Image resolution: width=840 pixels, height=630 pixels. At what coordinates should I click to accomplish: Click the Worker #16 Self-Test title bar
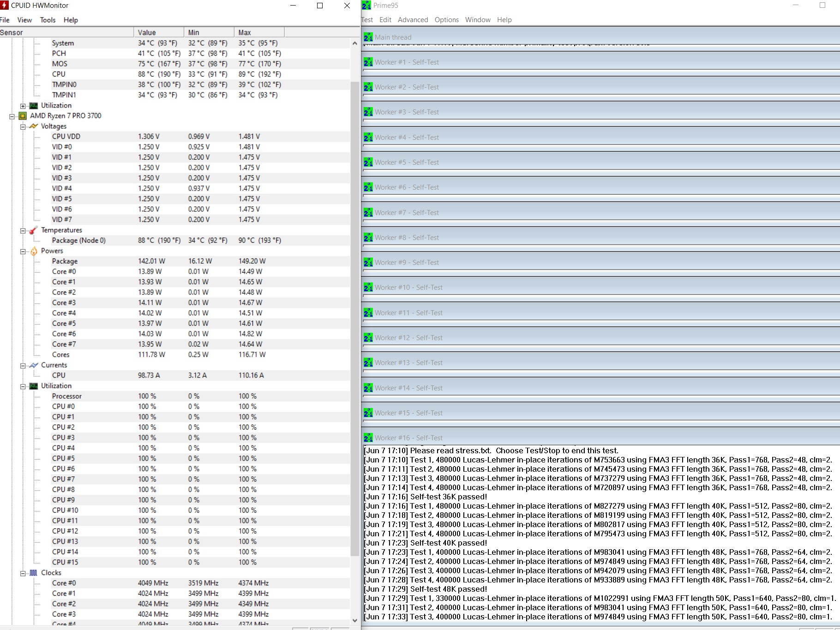tap(600, 438)
